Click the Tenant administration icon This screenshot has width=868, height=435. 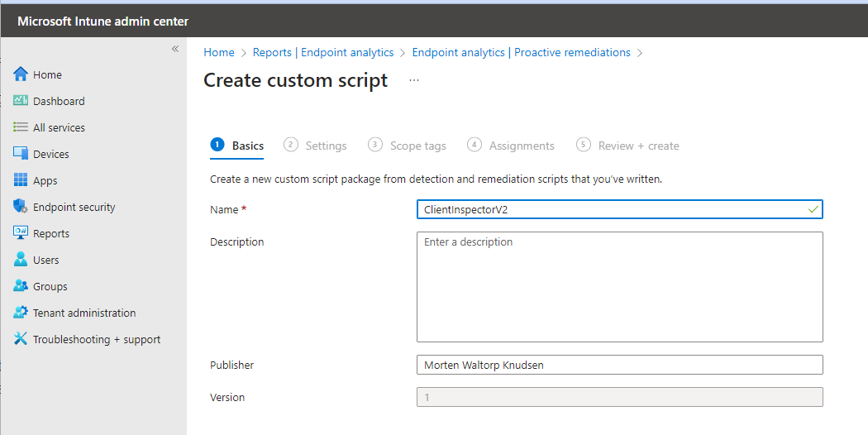21,313
